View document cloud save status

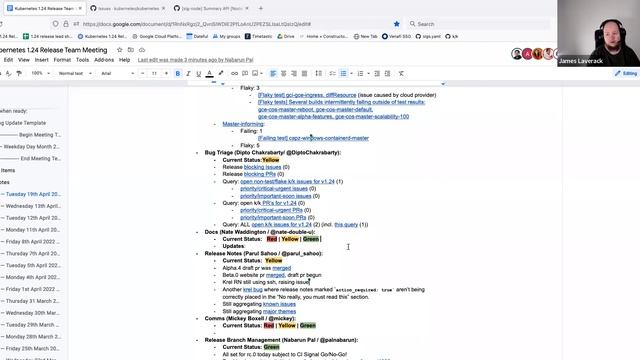click(x=142, y=50)
